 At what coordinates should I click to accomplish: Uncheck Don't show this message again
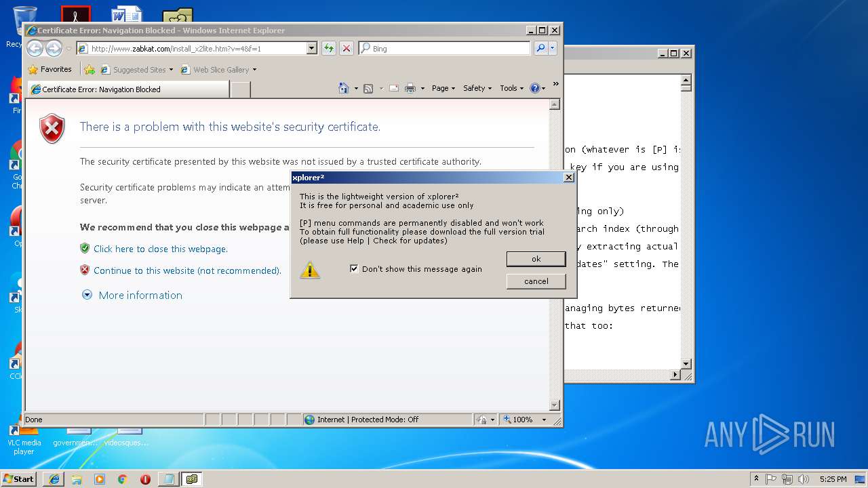pyautogui.click(x=354, y=269)
